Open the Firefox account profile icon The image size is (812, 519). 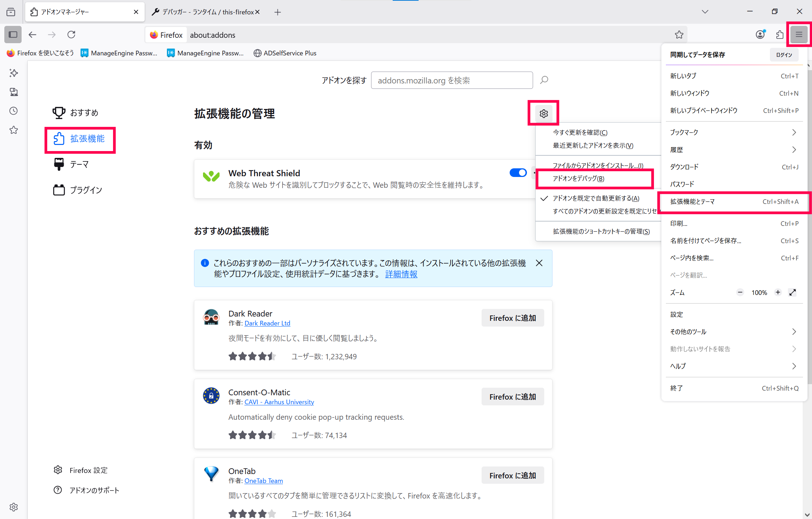(x=760, y=35)
